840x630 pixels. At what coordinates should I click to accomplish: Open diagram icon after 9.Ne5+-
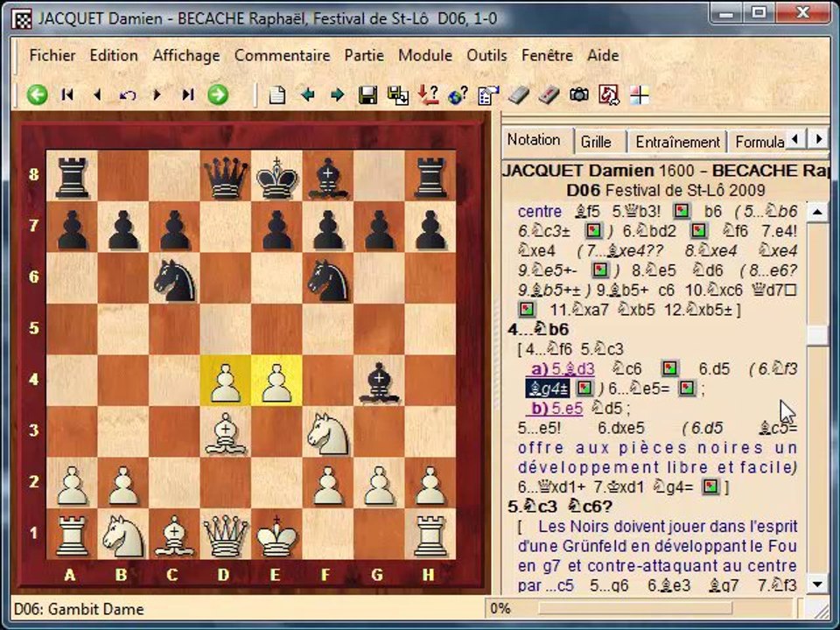click(x=599, y=270)
